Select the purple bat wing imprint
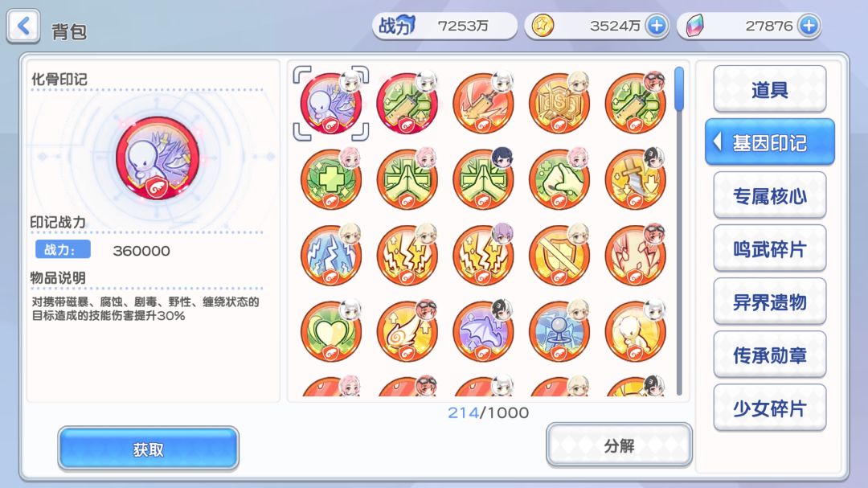Screen dimensions: 868x488 point(483,330)
